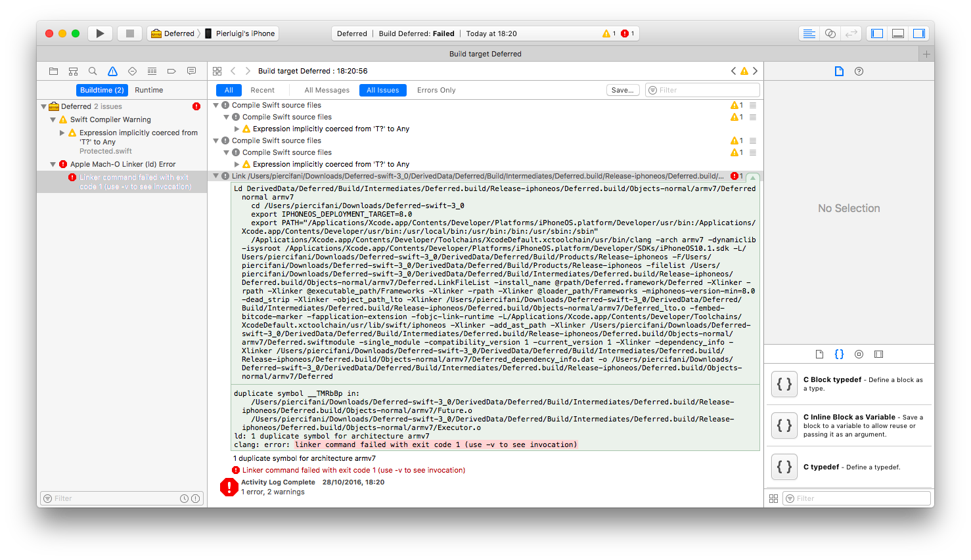Show the Version editor
Viewport: 971px width, 560px height.
(851, 33)
